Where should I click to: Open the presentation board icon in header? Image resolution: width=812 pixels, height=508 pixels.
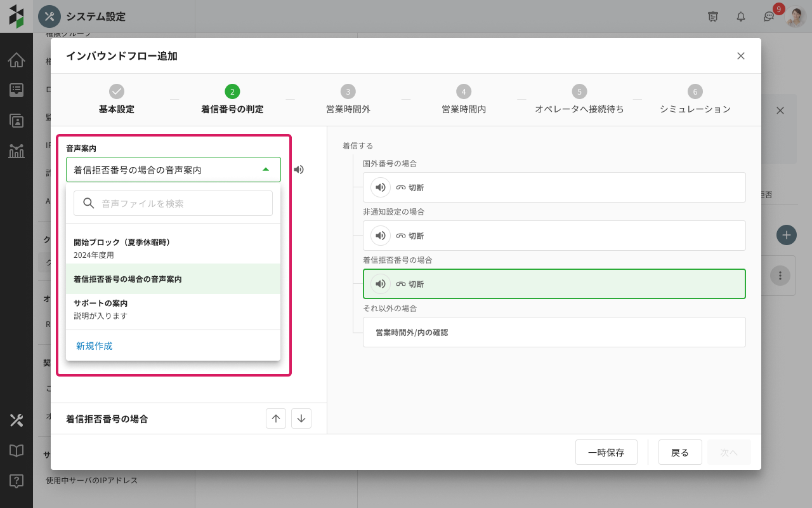point(713,17)
